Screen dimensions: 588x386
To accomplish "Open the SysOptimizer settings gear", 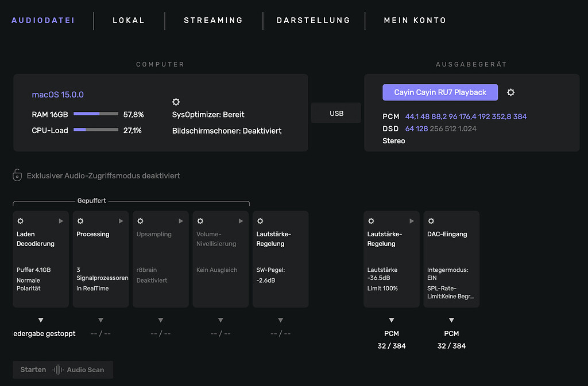I will 176,102.
